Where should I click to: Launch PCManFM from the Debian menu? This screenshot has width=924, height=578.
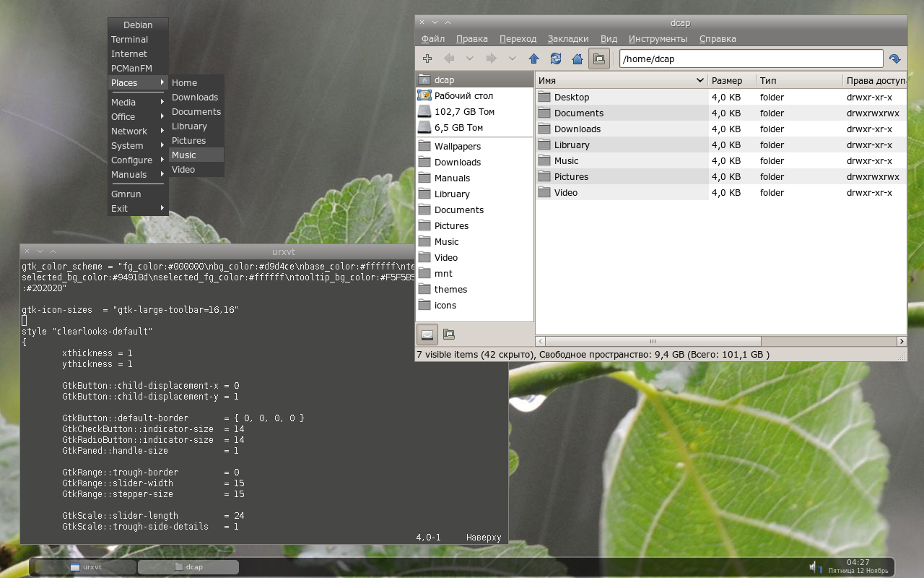click(138, 68)
